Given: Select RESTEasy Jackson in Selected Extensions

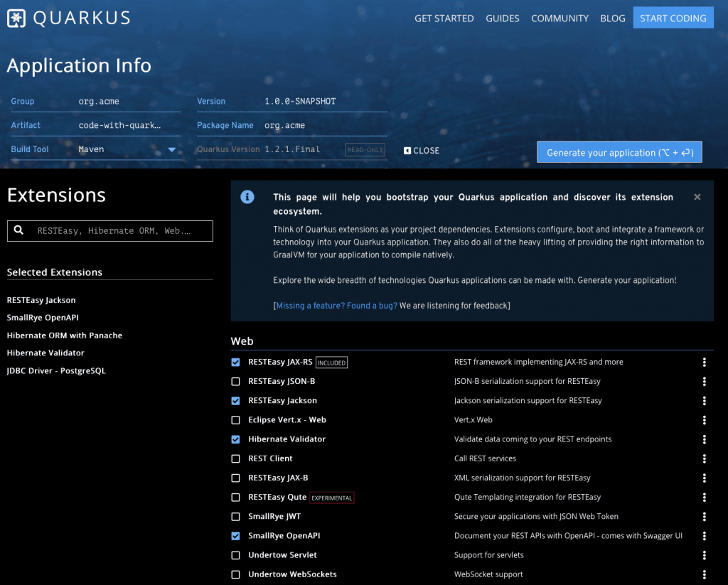Looking at the screenshot, I should 41,300.
